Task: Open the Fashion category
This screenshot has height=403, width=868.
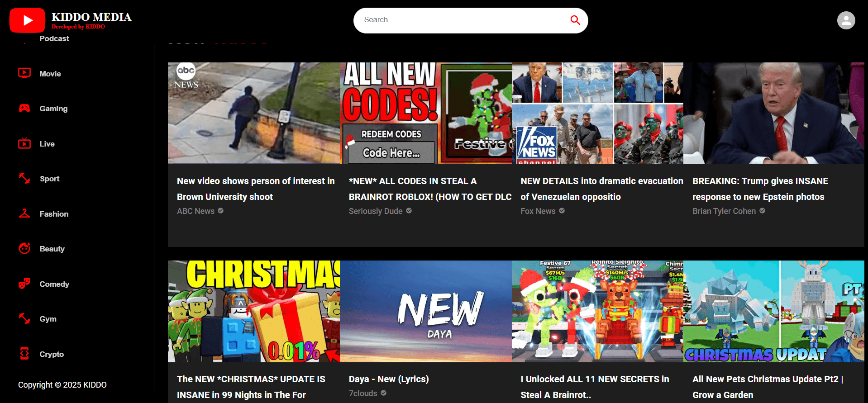Action: coord(54,214)
